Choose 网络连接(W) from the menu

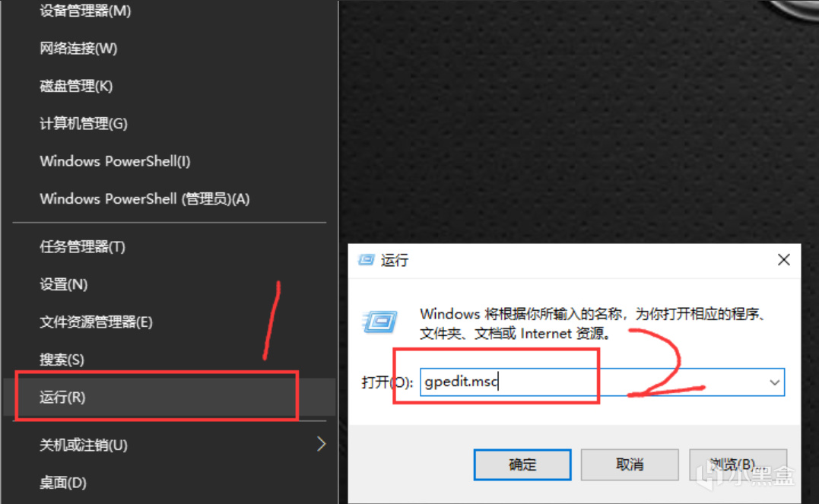pyautogui.click(x=170, y=48)
